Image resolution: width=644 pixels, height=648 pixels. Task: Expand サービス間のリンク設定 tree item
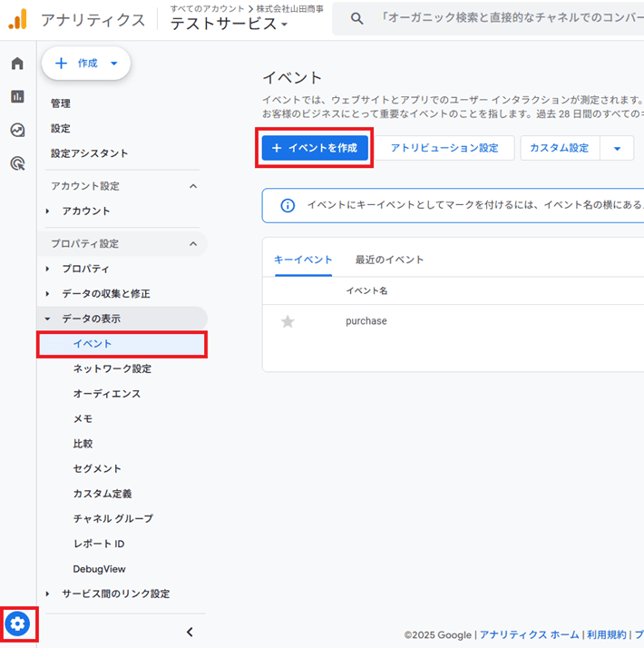pos(47,594)
